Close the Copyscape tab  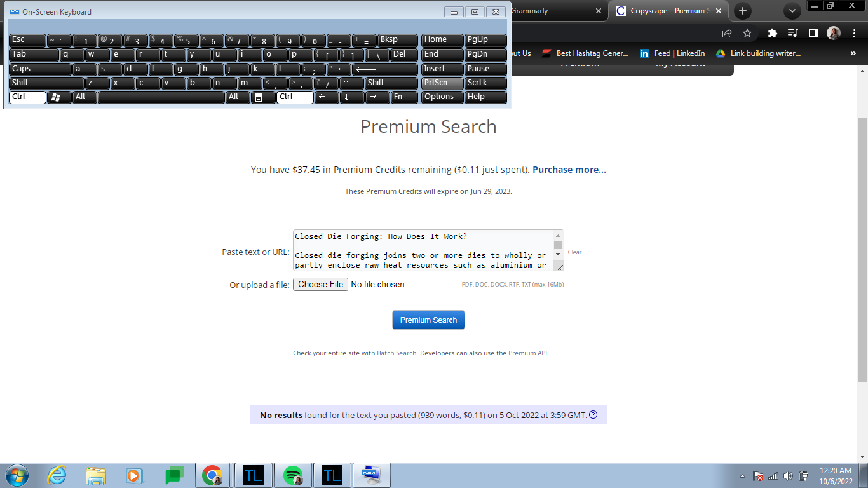click(x=719, y=11)
